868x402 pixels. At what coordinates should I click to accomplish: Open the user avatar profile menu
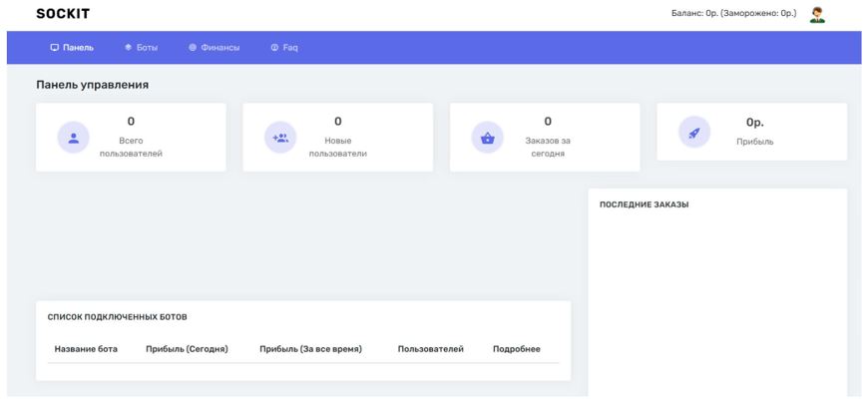[x=817, y=15]
